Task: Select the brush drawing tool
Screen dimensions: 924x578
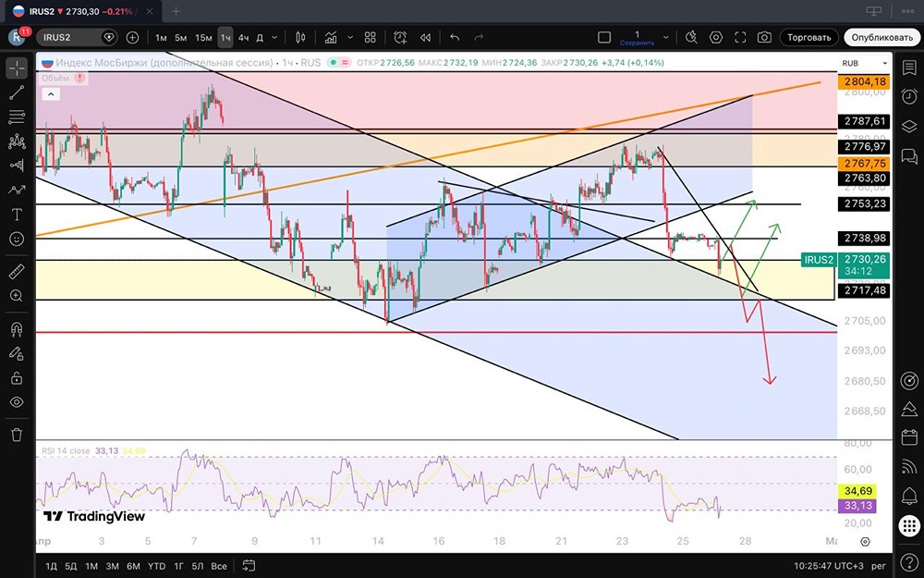Action: (17, 190)
